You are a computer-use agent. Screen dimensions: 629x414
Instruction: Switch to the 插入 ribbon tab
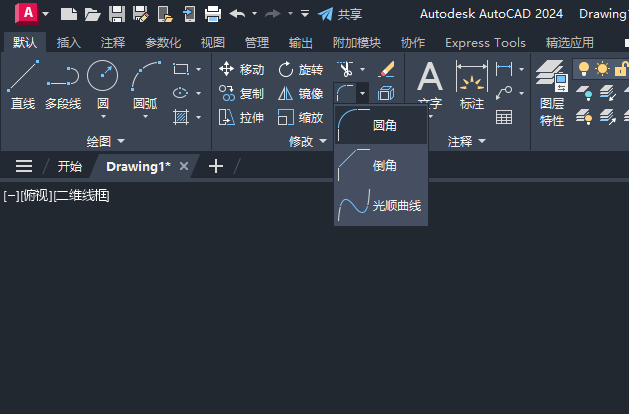tap(69, 43)
